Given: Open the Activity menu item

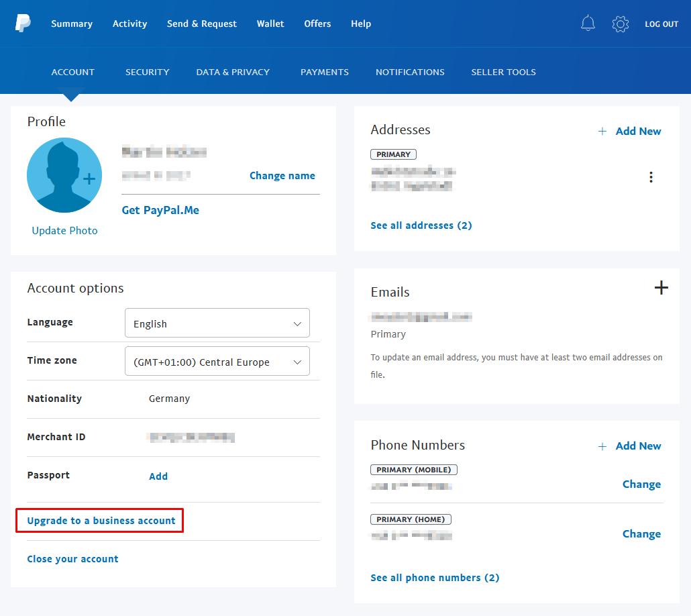Looking at the screenshot, I should pos(129,23).
